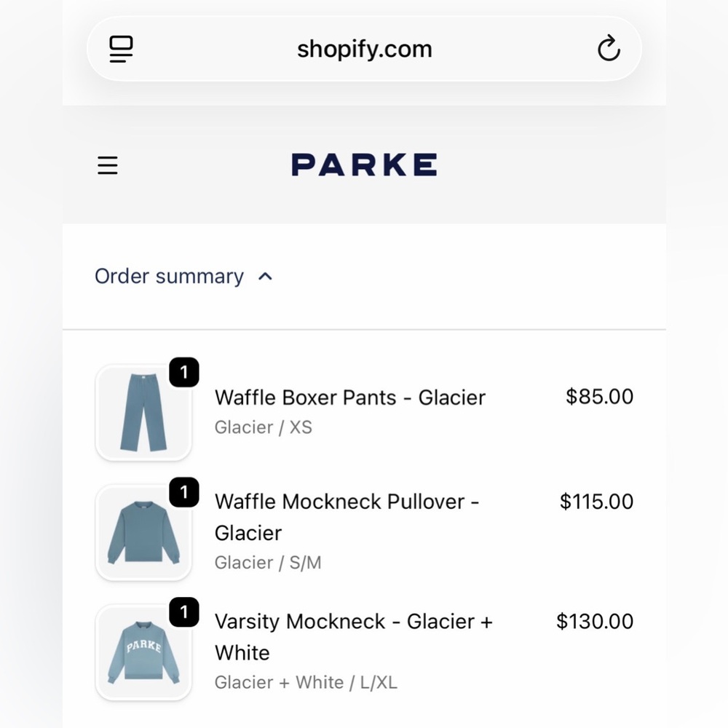Viewport: 728px width, 728px height.
Task: Select the Waffle Mockneck Pullover title
Action: click(347, 517)
